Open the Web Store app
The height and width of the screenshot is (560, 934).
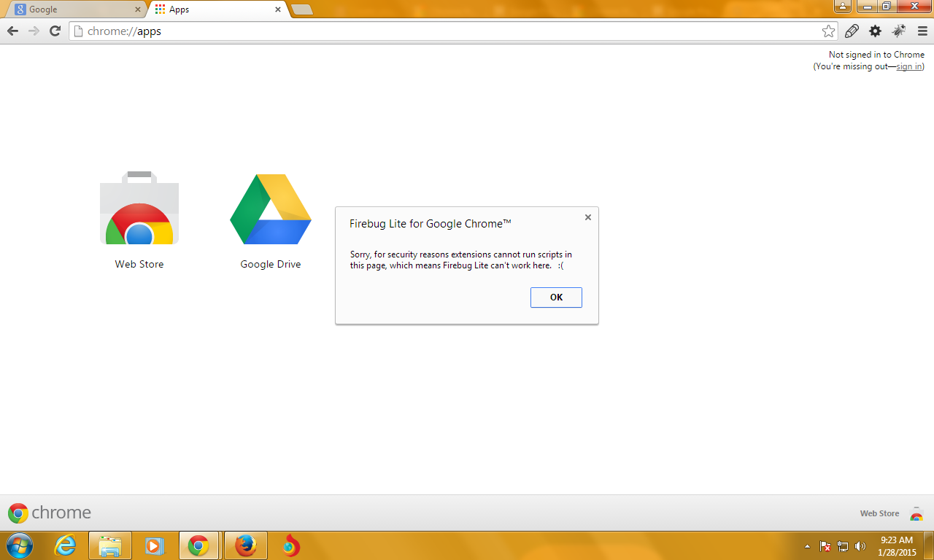139,219
